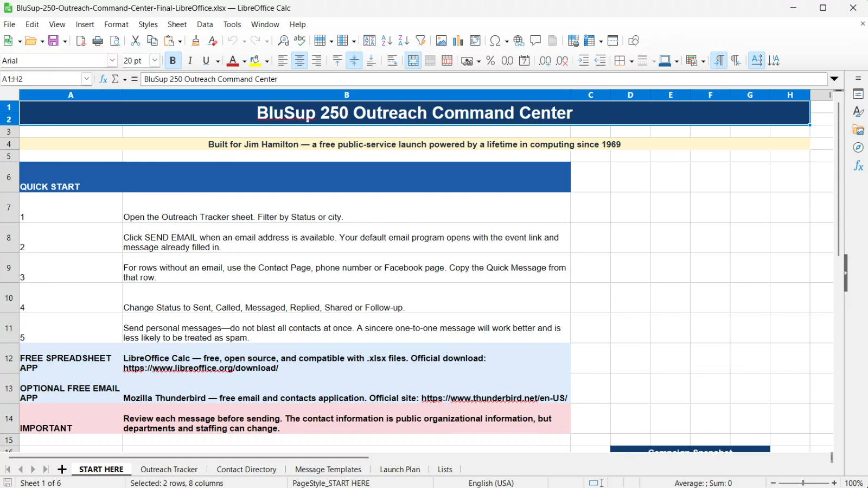Add a new sheet plus button
This screenshot has height=488, width=868.
[x=62, y=470]
